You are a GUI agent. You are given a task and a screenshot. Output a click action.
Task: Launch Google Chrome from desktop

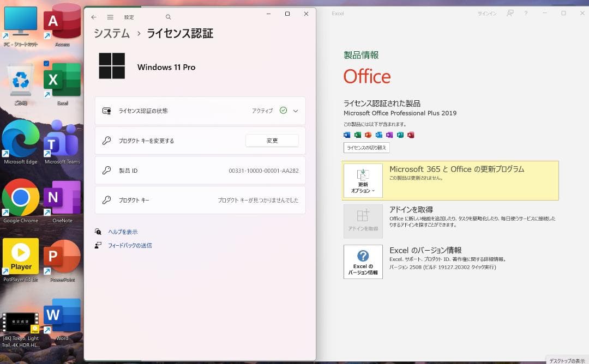(21, 198)
